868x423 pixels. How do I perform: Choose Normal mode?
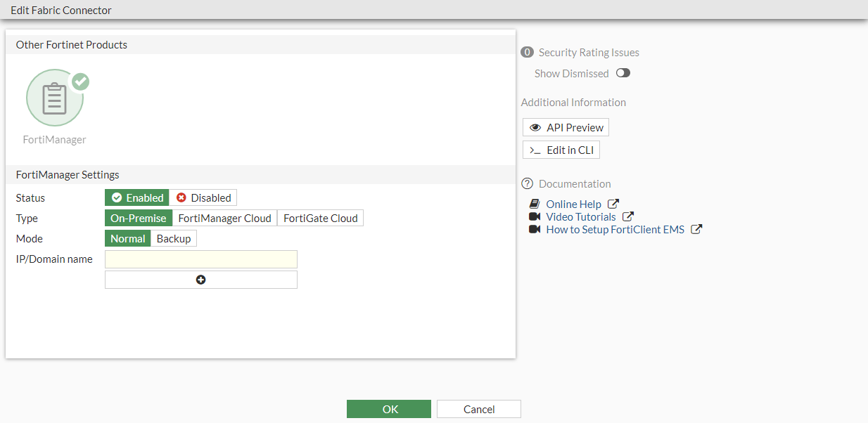point(128,239)
